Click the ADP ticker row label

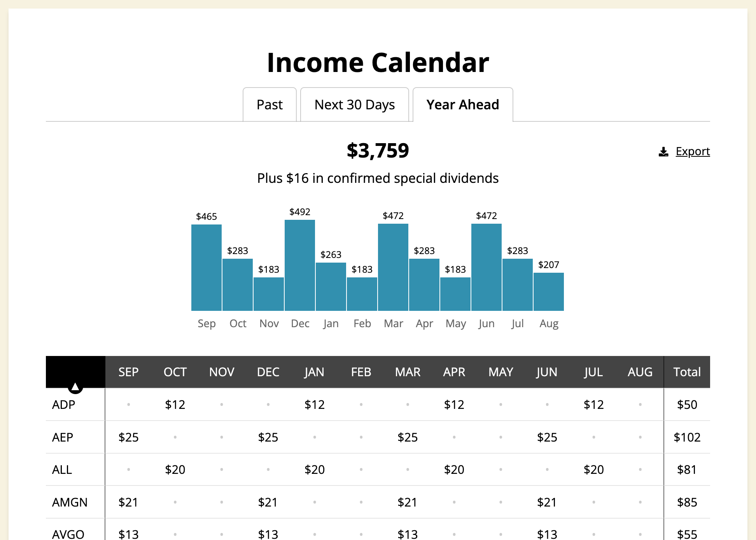click(x=64, y=405)
